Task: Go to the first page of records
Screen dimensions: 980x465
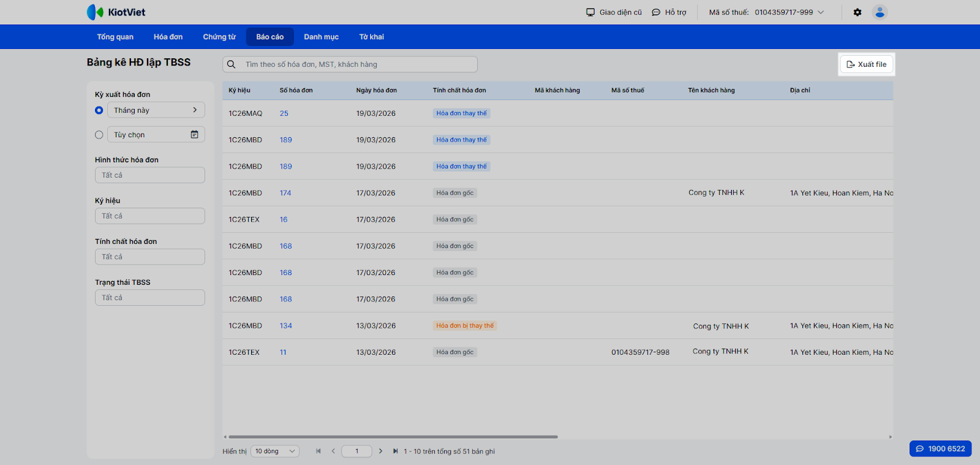Action: pyautogui.click(x=318, y=452)
